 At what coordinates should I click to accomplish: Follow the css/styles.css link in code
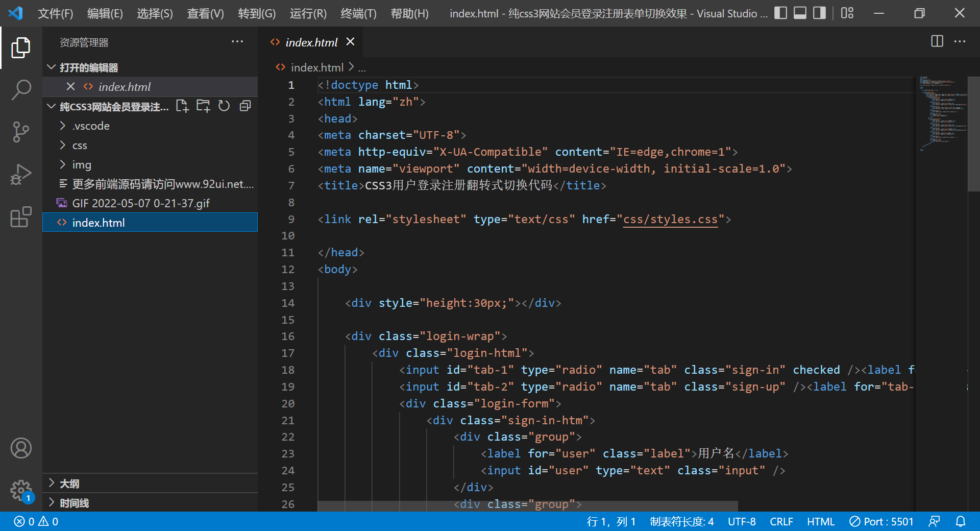670,219
